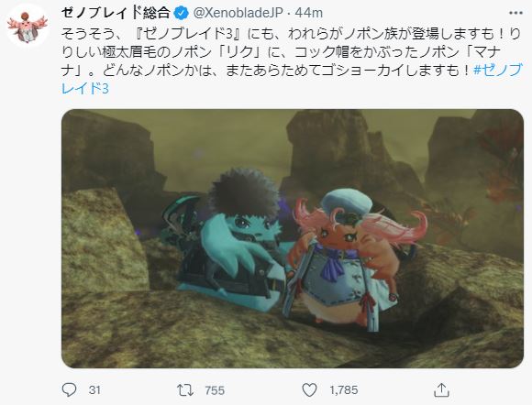Open the ゼノブレイド総合 profile avatar
The width and height of the screenshot is (532, 405).
click(28, 27)
